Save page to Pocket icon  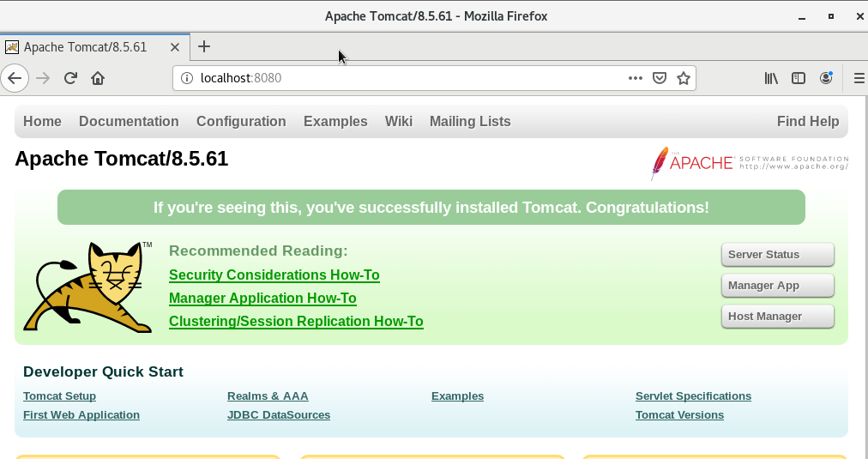point(660,78)
